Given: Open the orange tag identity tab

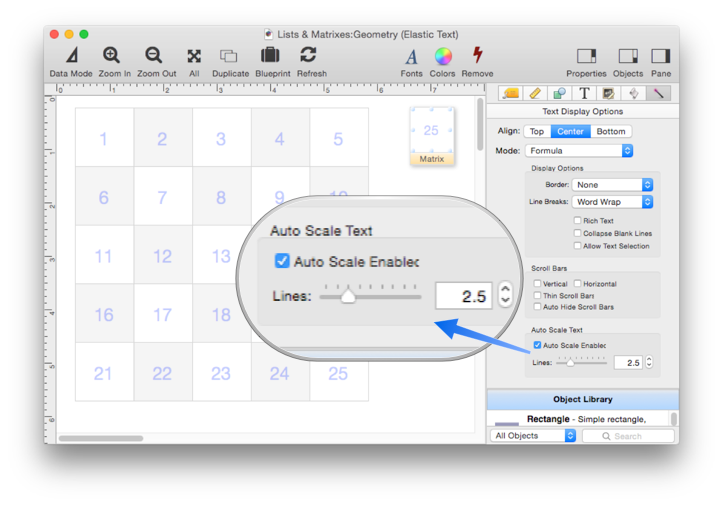Looking at the screenshot, I should pyautogui.click(x=510, y=94).
